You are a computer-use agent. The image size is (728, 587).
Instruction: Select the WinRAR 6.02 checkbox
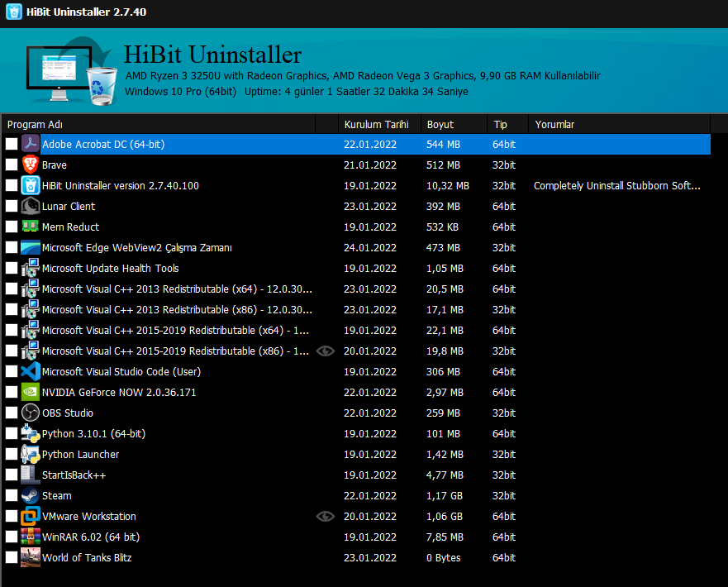12,537
